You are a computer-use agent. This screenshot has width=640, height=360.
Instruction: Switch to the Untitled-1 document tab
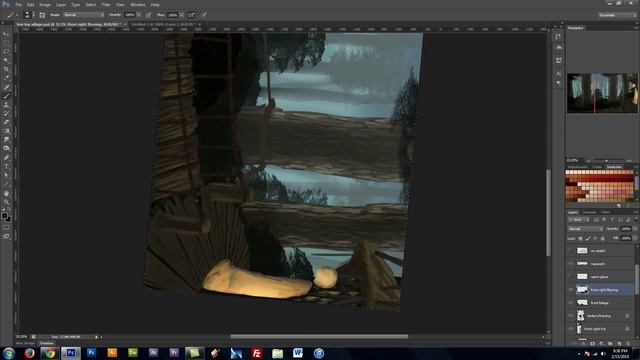163,24
